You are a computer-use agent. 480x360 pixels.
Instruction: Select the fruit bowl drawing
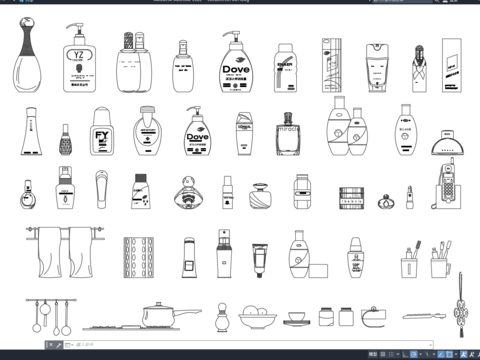[257, 317]
